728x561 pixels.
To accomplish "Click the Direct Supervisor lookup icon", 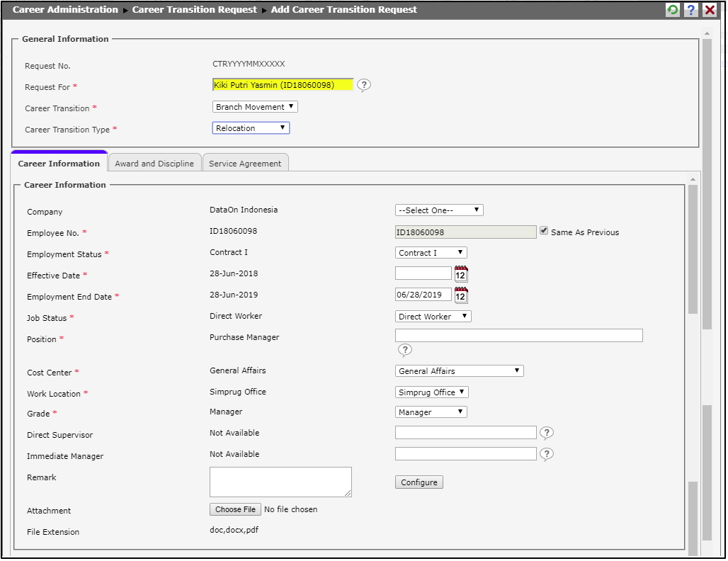I will 547,433.
